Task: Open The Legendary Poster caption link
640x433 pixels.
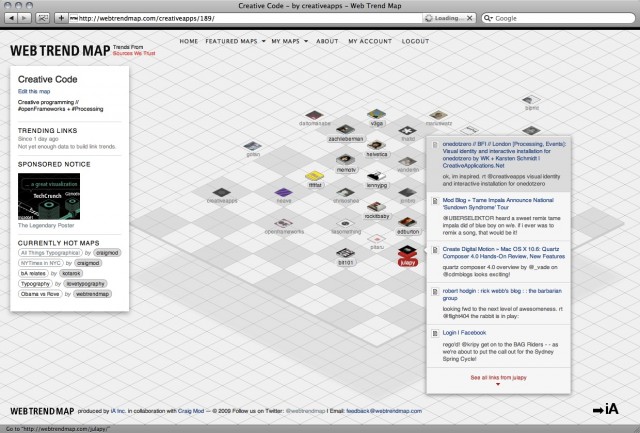Action: click(x=46, y=225)
